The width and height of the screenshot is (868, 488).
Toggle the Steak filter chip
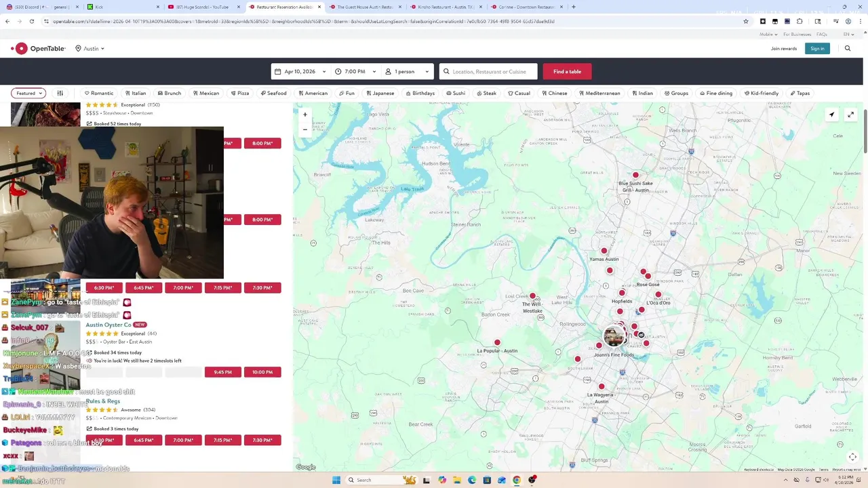487,93
